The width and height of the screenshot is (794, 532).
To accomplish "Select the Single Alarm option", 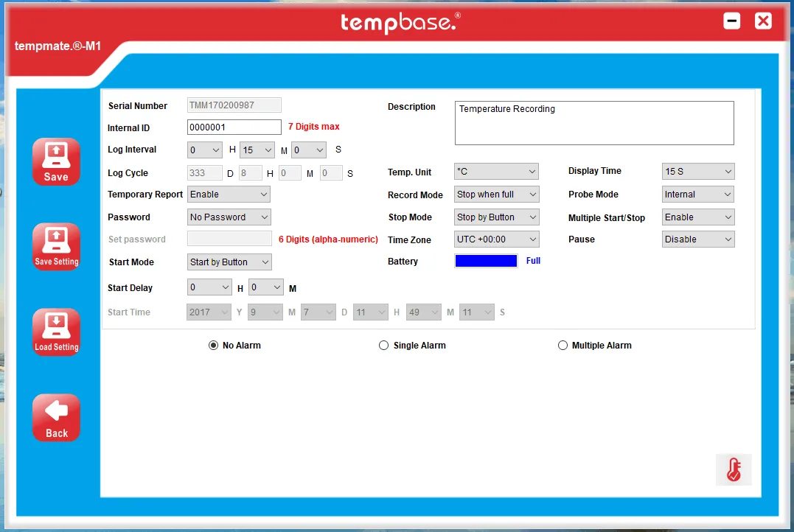I will pos(383,345).
